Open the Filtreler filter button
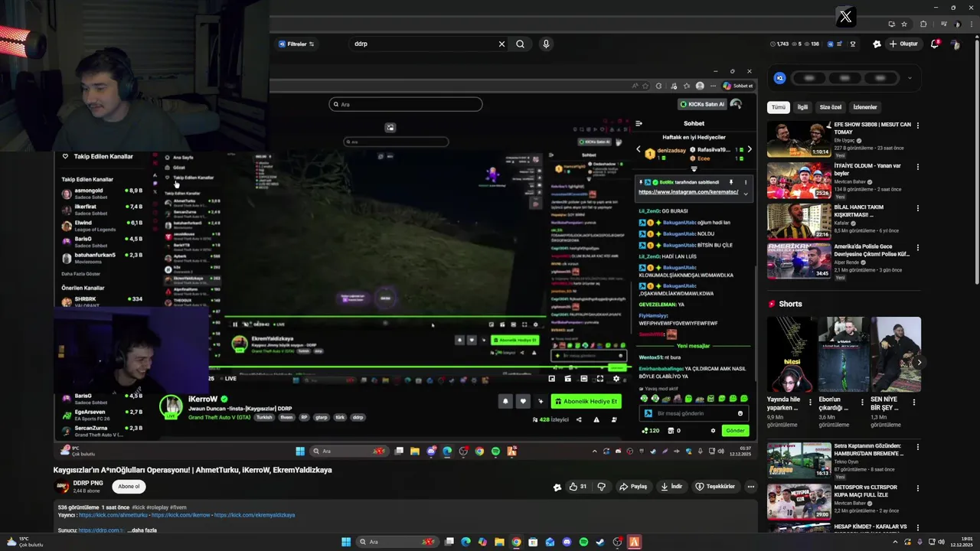The width and height of the screenshot is (980, 551). pos(296,44)
